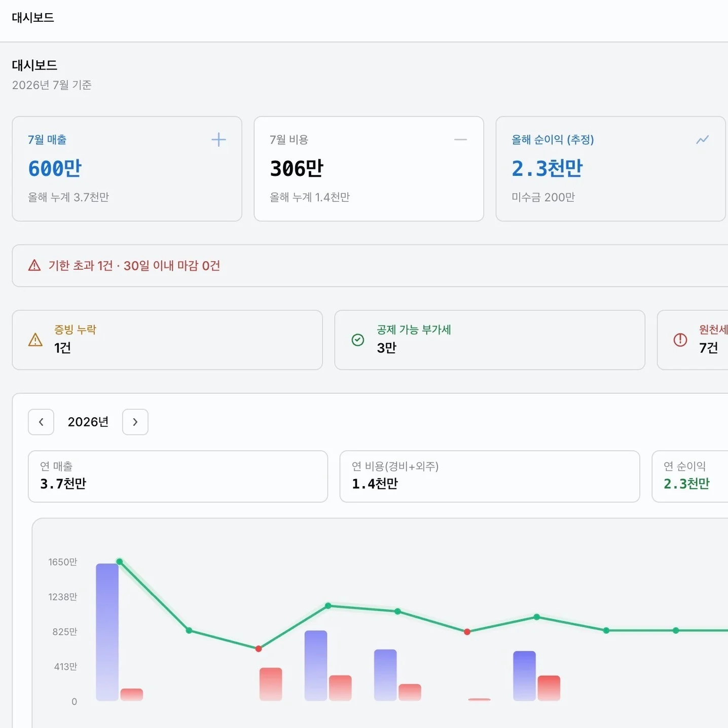728x728 pixels.
Task: Open the 증빙 누락 1건 card
Action: (x=167, y=340)
